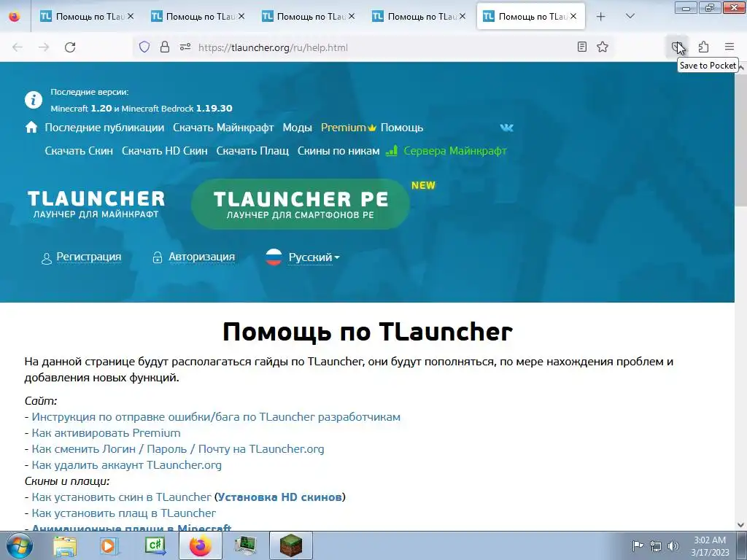
Task: Open Помощь menu item
Action: pos(402,128)
